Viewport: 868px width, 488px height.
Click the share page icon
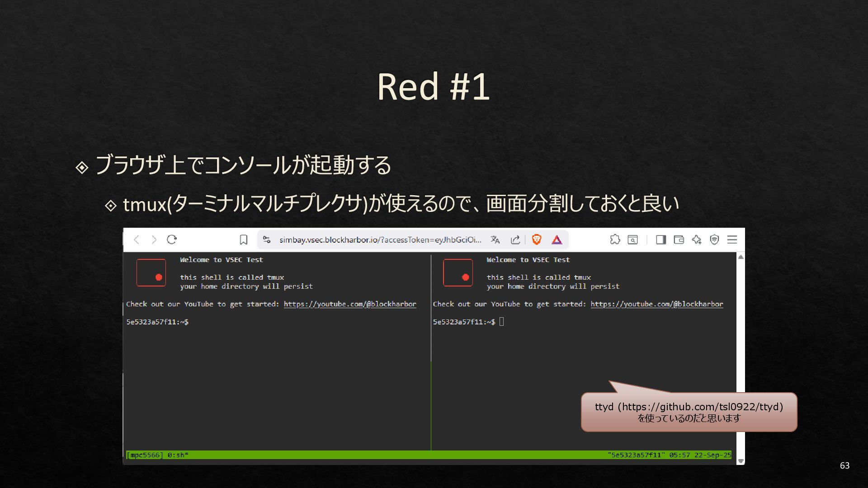[x=515, y=239]
